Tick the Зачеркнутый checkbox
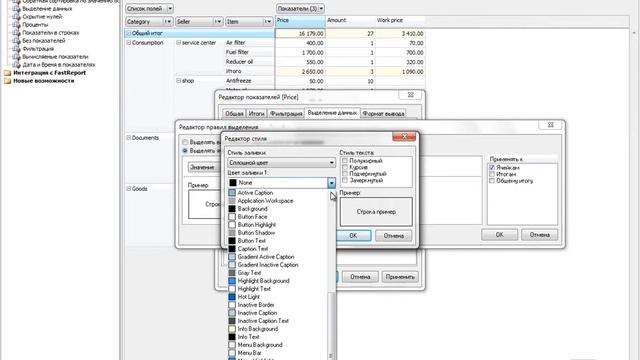 coord(345,180)
